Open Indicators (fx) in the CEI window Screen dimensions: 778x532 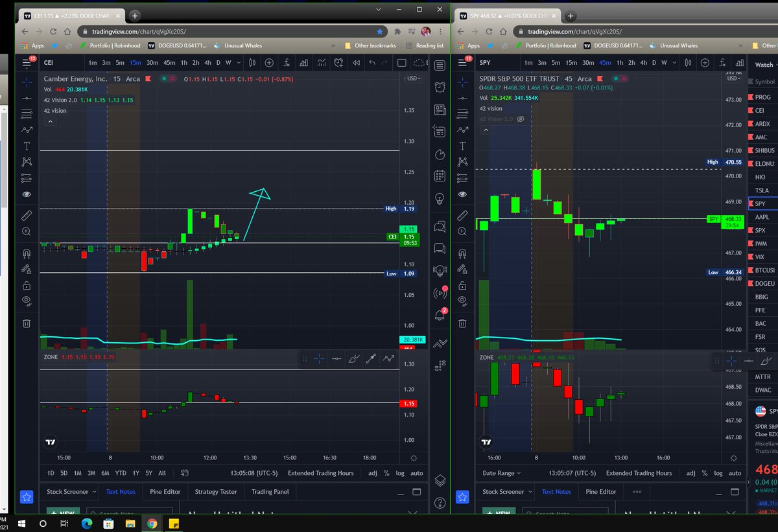click(286, 62)
